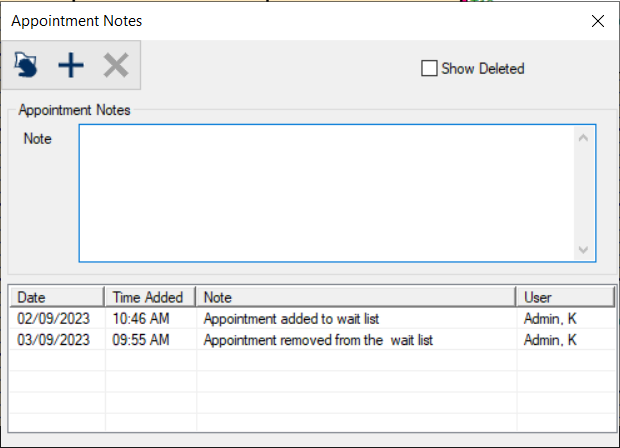Click the Note field scroll down arrow
Viewport: 620px width, 448px height.
click(x=583, y=250)
